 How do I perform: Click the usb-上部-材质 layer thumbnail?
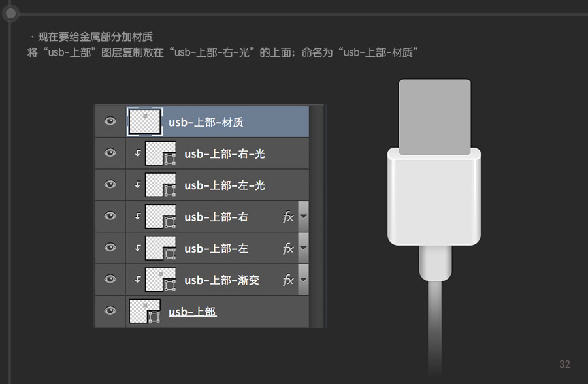tap(145, 121)
